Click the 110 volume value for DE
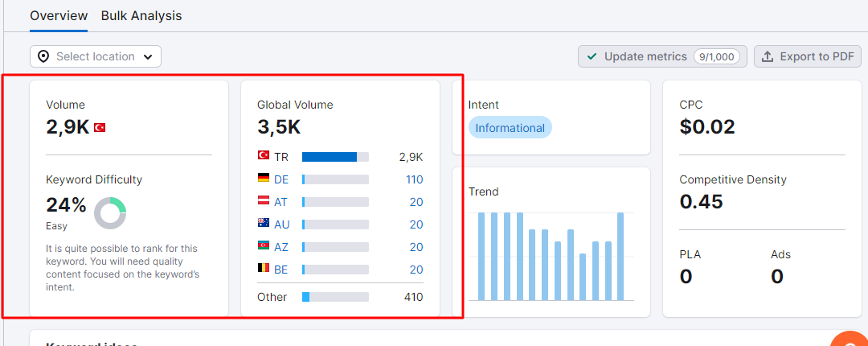Image resolution: width=868 pixels, height=346 pixels. click(414, 179)
